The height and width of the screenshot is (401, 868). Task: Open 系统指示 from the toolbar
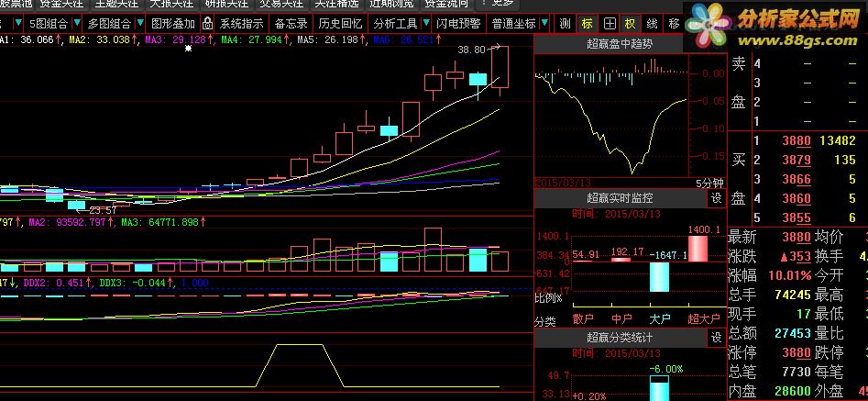241,24
